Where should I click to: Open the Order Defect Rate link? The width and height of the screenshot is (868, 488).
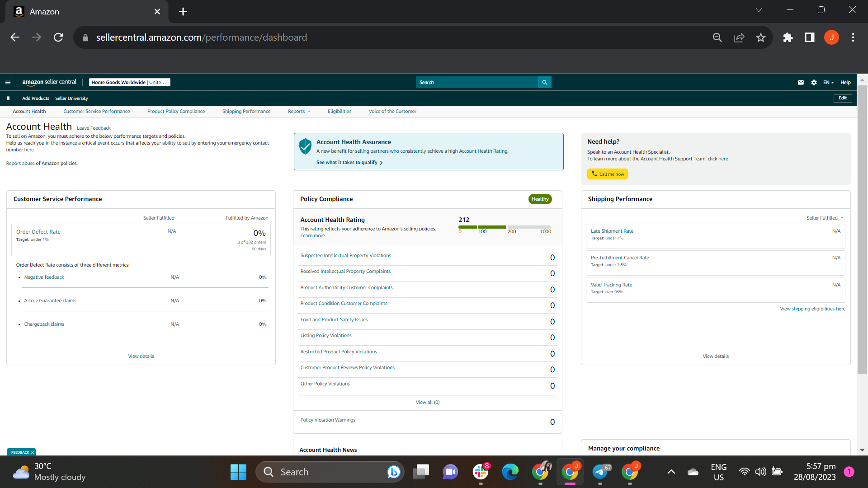[x=38, y=232]
